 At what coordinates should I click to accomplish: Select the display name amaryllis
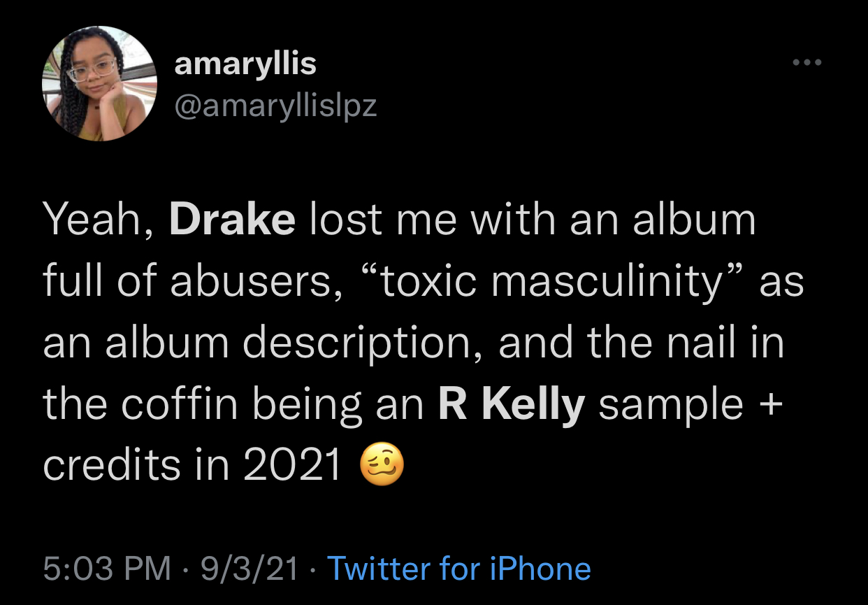pos(246,62)
